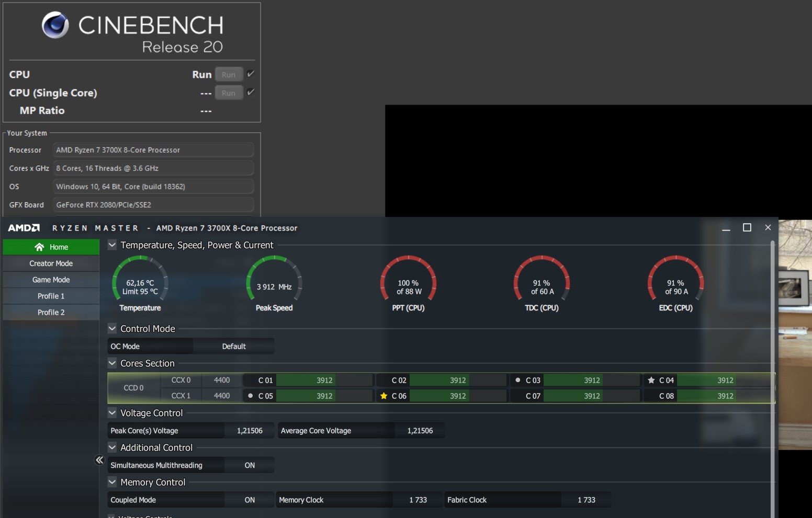Click the C 07 core speed bar
812x518 pixels.
click(x=592, y=396)
